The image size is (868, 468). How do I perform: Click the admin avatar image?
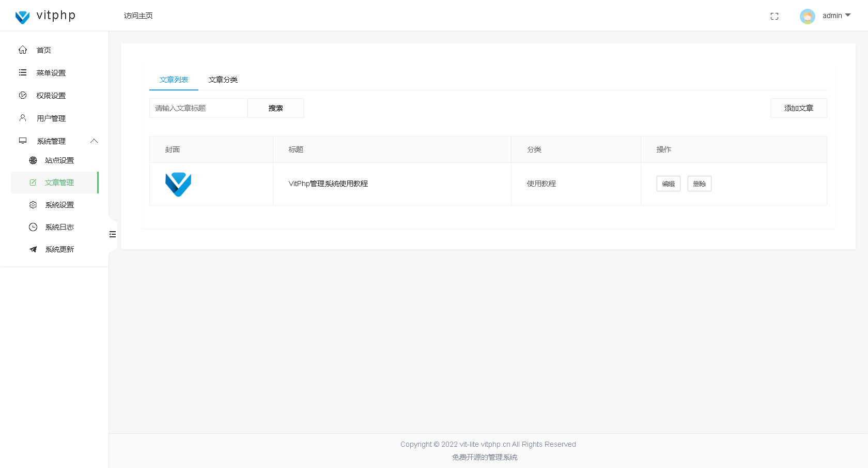point(808,17)
